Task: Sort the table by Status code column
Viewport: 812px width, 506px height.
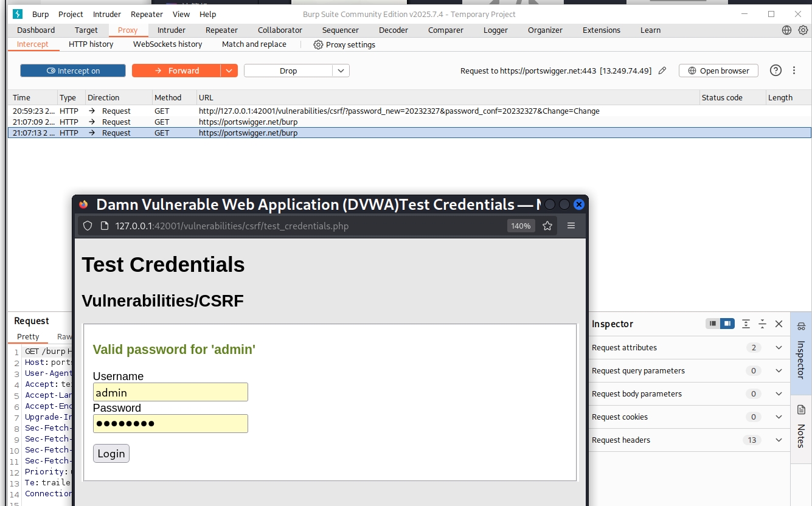Action: click(732, 97)
